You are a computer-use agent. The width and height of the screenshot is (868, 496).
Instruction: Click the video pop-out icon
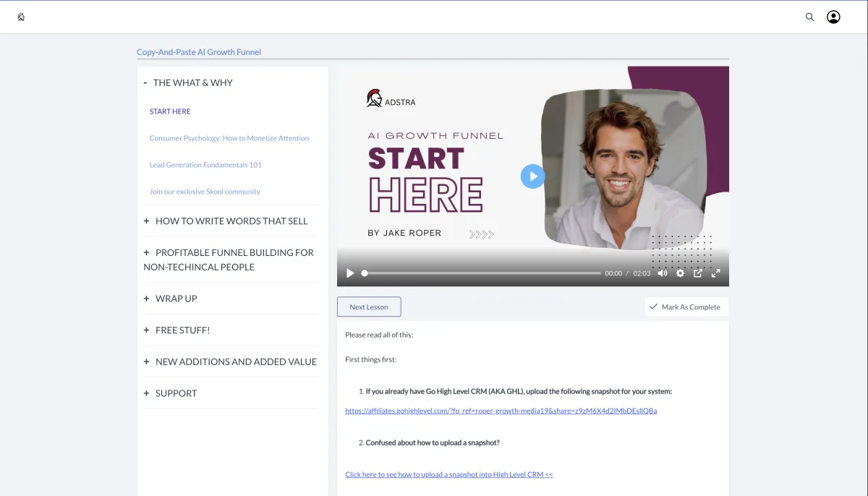coord(698,273)
